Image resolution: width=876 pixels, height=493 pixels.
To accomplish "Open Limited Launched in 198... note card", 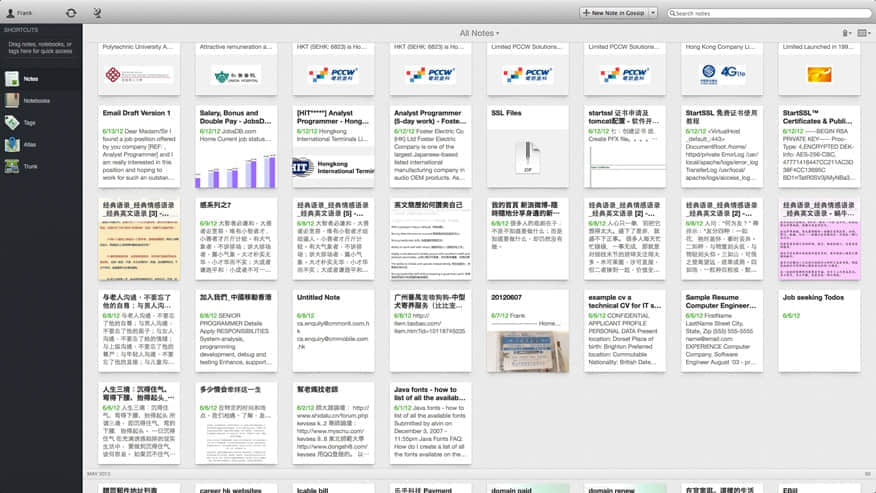I will point(820,68).
